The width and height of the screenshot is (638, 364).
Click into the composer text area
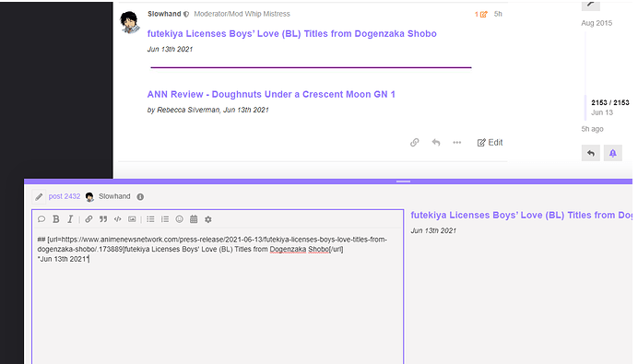click(x=218, y=297)
